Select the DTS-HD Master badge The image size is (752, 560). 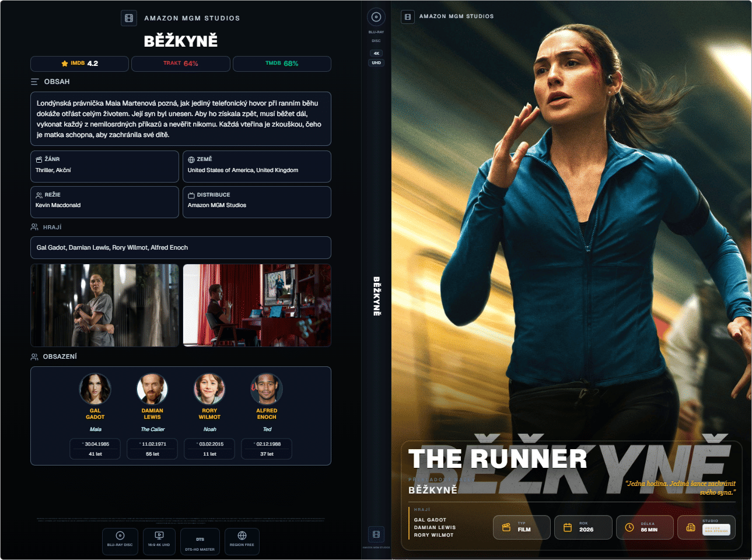pyautogui.click(x=200, y=542)
